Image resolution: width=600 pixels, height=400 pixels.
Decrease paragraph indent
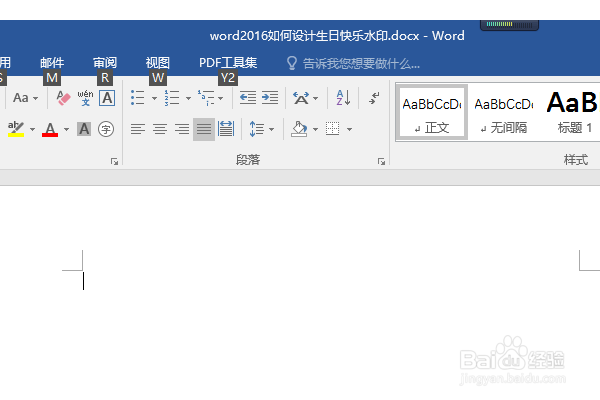coord(248,98)
